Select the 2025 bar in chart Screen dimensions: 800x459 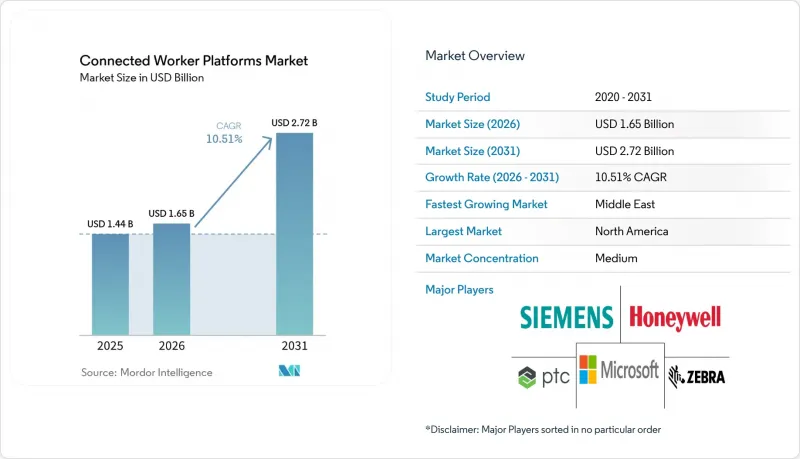pos(110,285)
